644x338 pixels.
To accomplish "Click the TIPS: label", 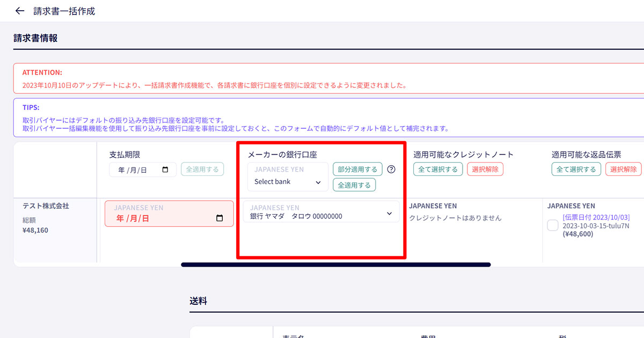I will pos(31,107).
